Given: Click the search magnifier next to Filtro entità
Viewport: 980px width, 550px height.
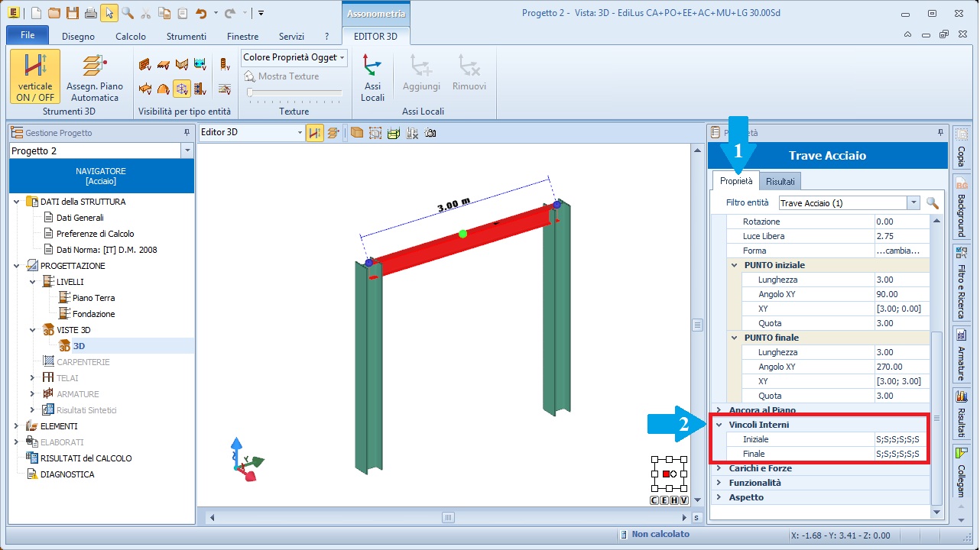Looking at the screenshot, I should 933,203.
